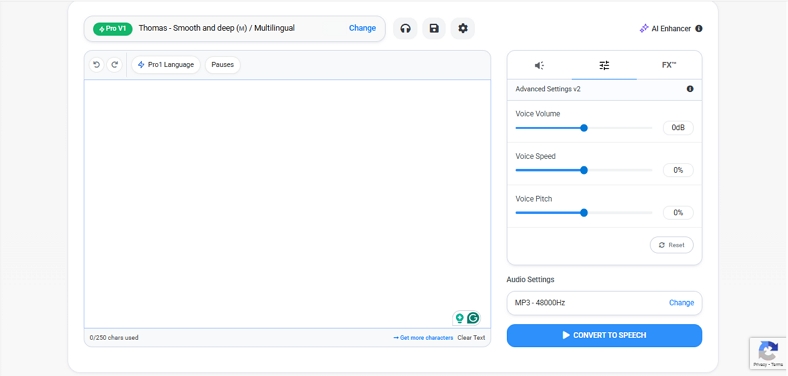
Task: Click the Pro V1 green badge
Action: (113, 29)
